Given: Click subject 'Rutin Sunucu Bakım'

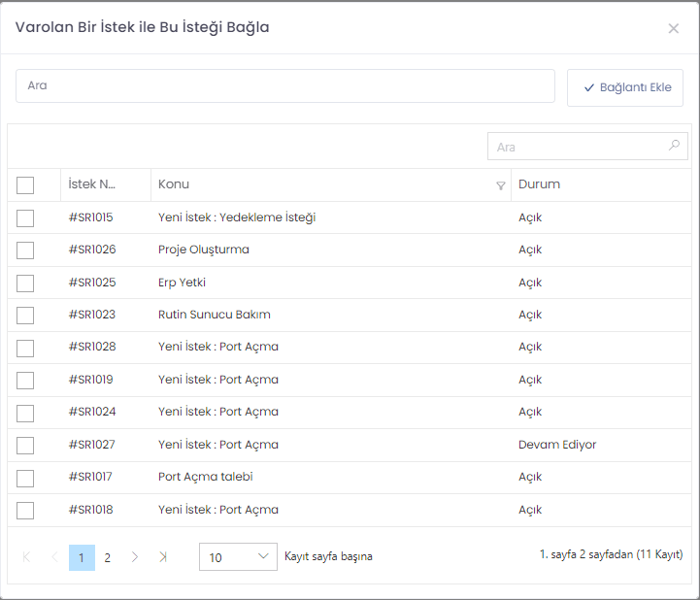Looking at the screenshot, I should click(215, 315).
